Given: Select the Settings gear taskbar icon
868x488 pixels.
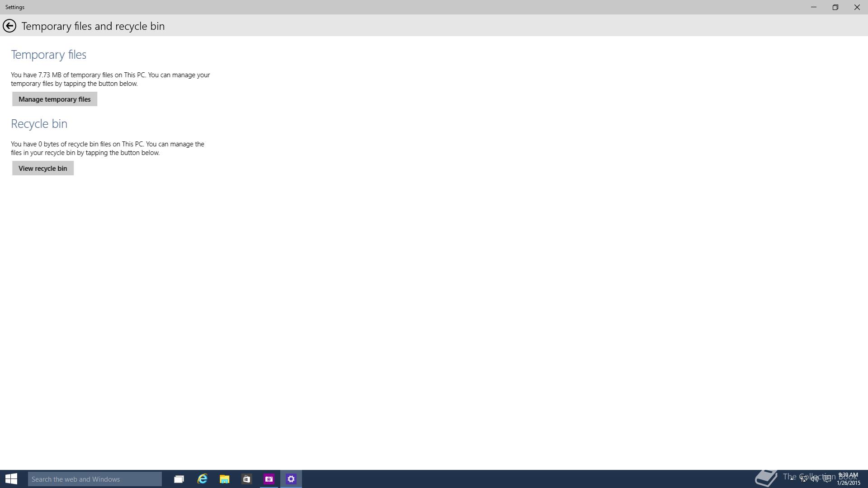Looking at the screenshot, I should pyautogui.click(x=291, y=479).
